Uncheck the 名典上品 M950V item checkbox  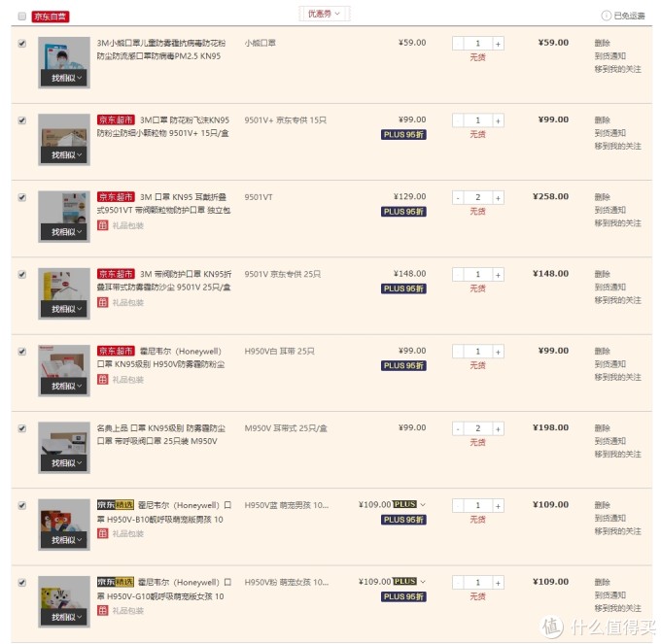[x=22, y=428]
